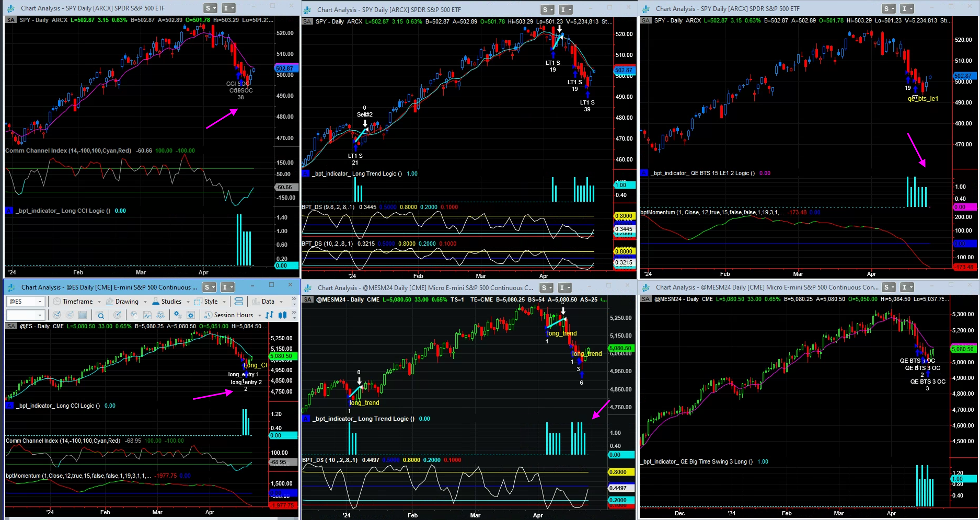
Task: Click the stacked-panels layout icon before Data
Action: (238, 302)
